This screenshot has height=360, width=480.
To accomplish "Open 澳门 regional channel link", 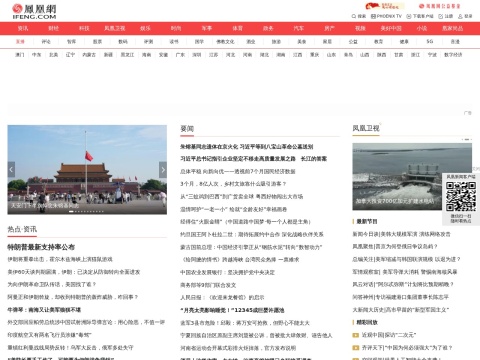I will [x=20, y=55].
